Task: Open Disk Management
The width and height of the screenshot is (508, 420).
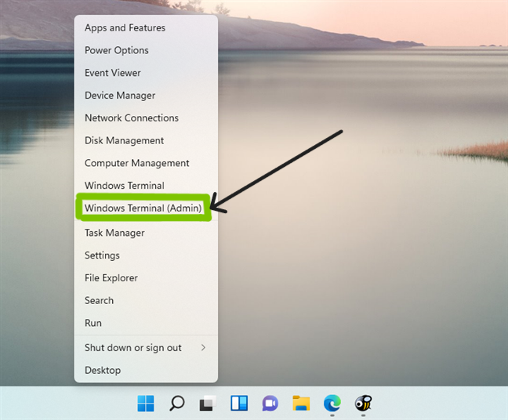Action: tap(146, 140)
